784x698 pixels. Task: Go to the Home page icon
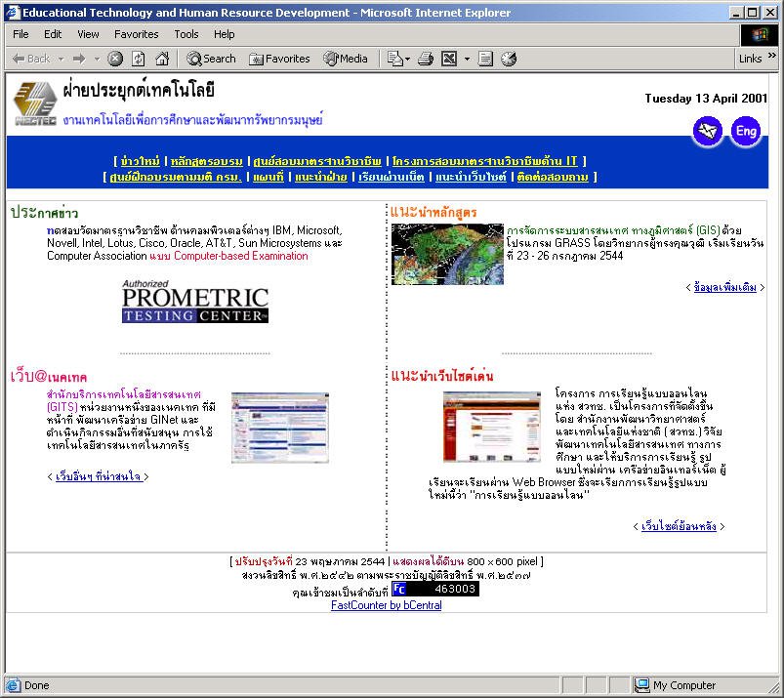(x=162, y=59)
